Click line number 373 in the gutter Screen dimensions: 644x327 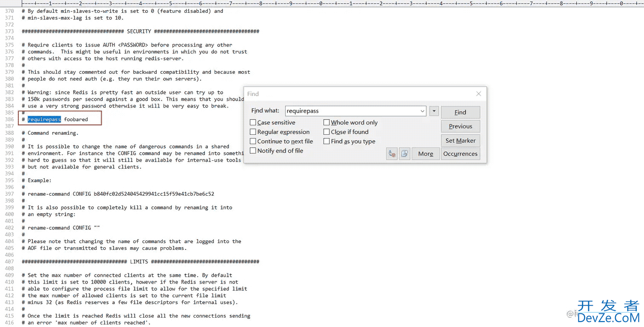(x=9, y=32)
